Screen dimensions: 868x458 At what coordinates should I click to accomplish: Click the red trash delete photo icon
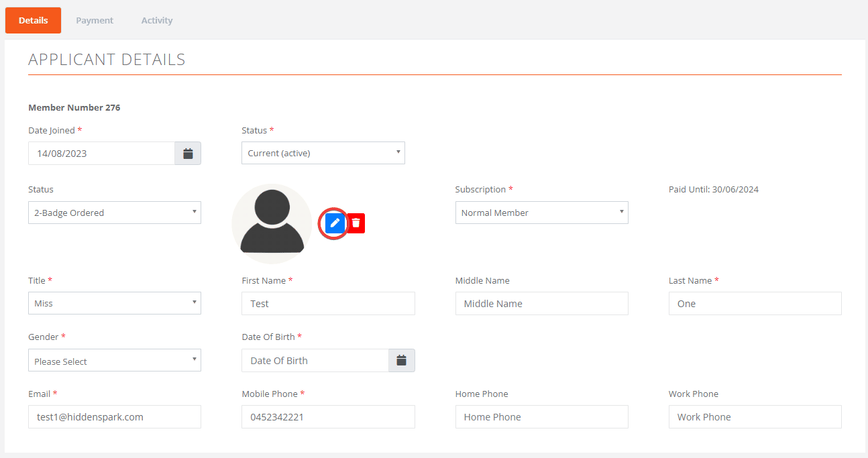(x=356, y=223)
